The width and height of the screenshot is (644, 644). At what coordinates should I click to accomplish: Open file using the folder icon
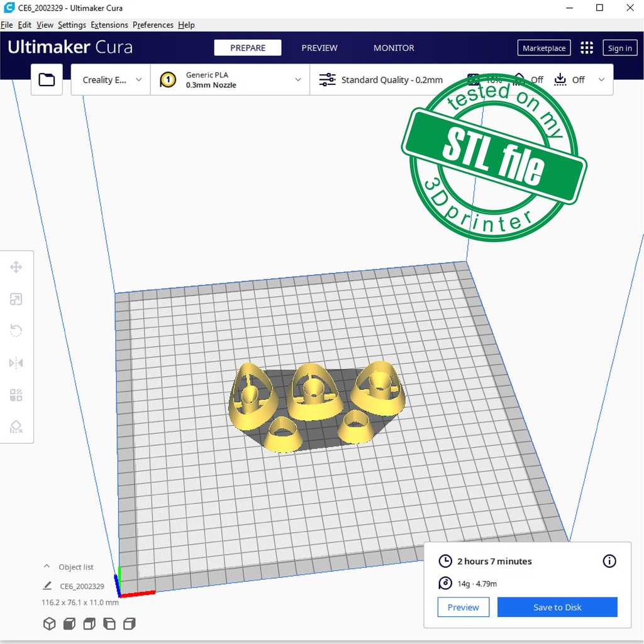[47, 80]
